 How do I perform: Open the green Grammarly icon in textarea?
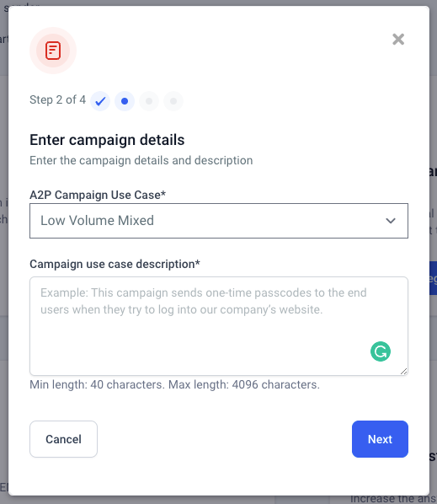click(381, 351)
